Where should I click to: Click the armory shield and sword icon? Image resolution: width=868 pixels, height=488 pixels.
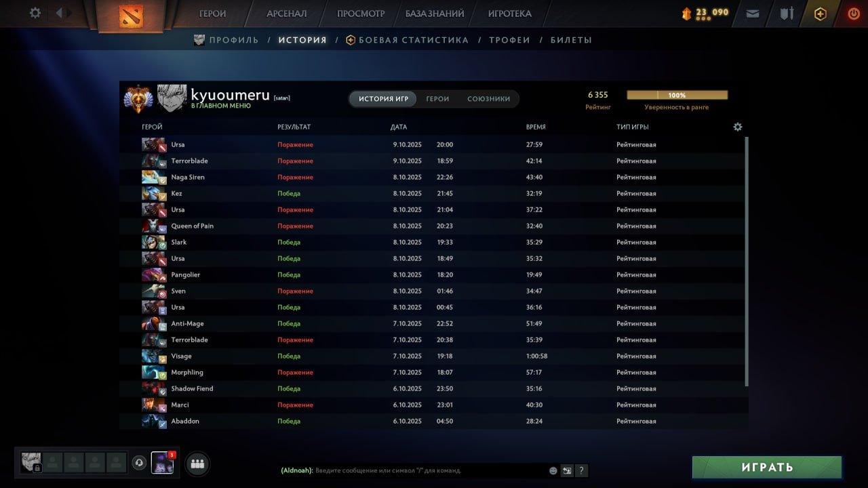tap(787, 14)
